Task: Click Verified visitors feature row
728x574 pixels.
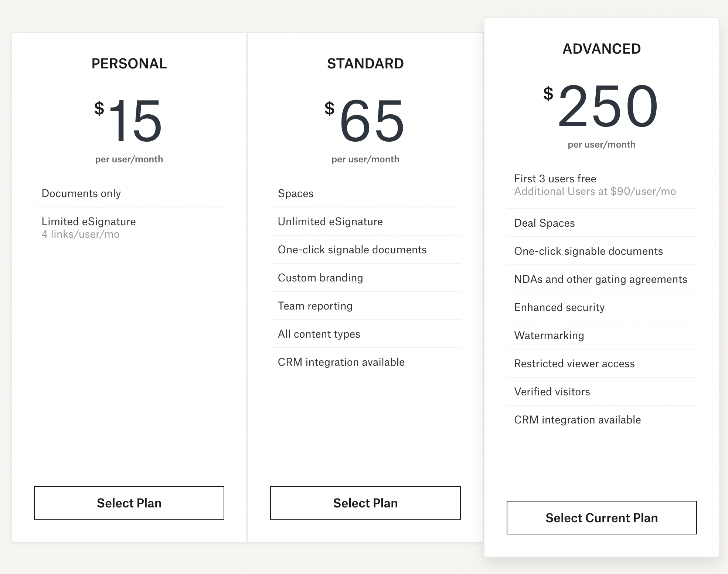Action: (602, 392)
